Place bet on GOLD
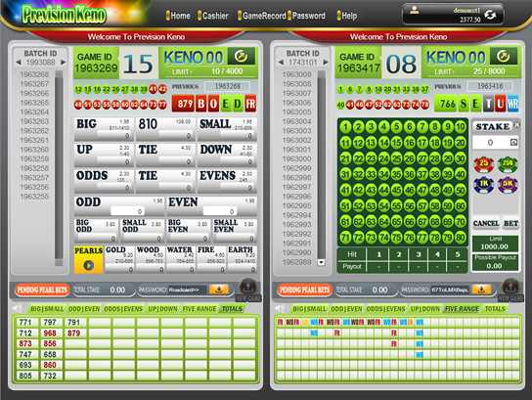 pos(119,259)
